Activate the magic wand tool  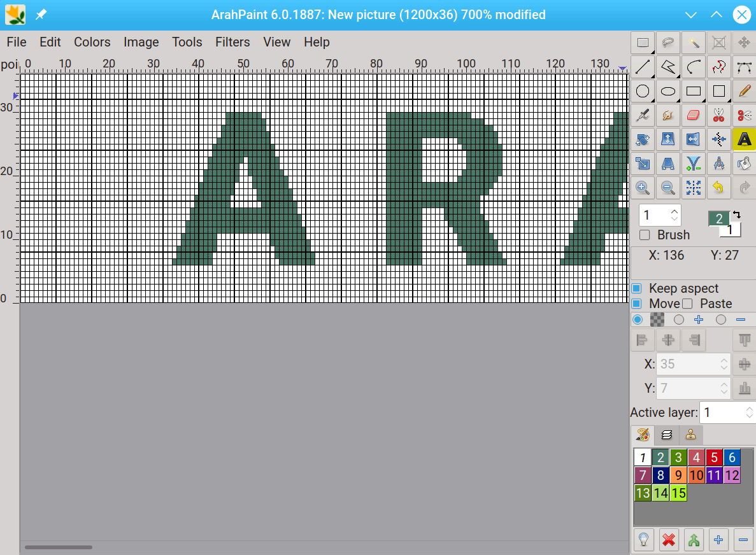tap(694, 43)
